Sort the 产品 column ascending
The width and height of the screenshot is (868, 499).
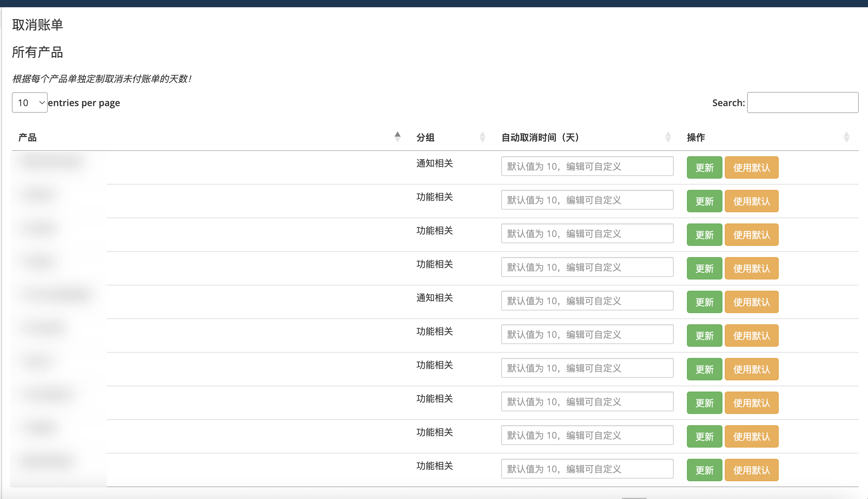[x=397, y=134]
